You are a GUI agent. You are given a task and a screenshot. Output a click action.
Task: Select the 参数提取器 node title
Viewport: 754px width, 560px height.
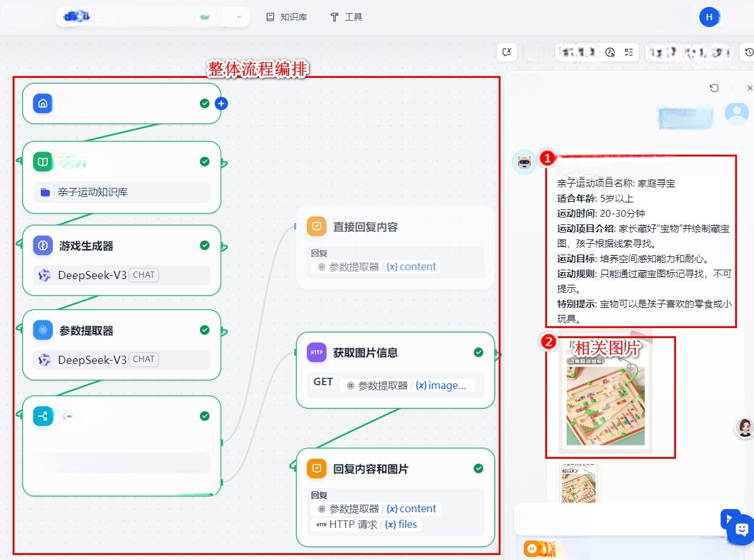pos(87,331)
